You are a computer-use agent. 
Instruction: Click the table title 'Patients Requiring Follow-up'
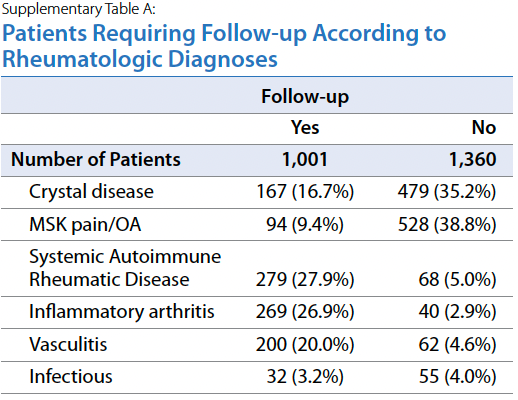(154, 34)
